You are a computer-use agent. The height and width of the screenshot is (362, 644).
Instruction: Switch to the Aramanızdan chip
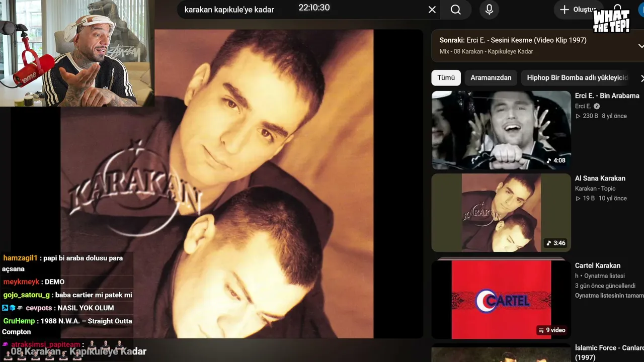click(491, 78)
